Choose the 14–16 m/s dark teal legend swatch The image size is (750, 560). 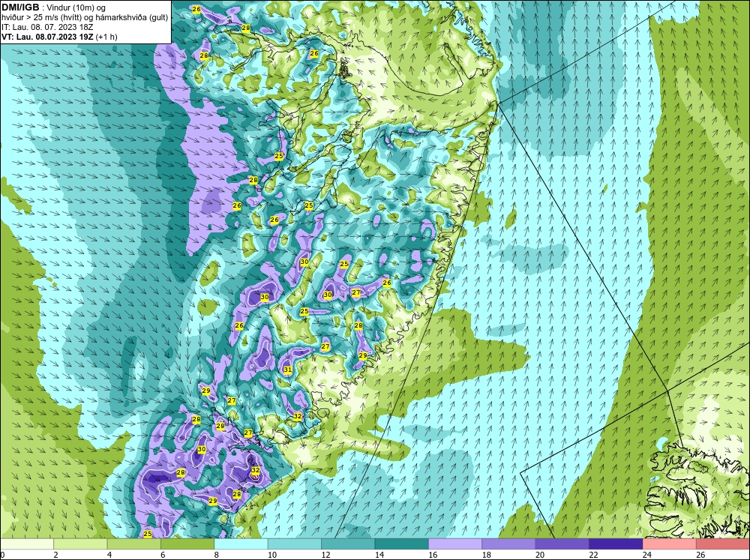402,544
